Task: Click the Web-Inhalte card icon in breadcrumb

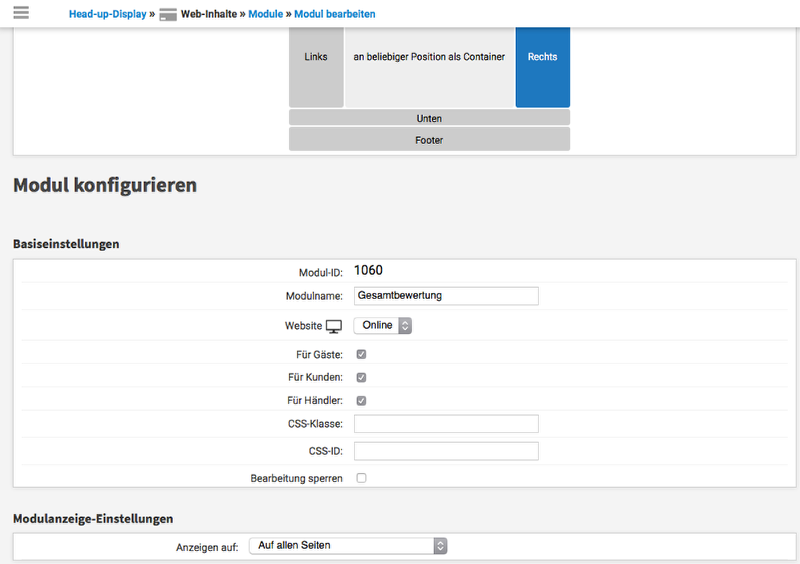Action: 168,15
